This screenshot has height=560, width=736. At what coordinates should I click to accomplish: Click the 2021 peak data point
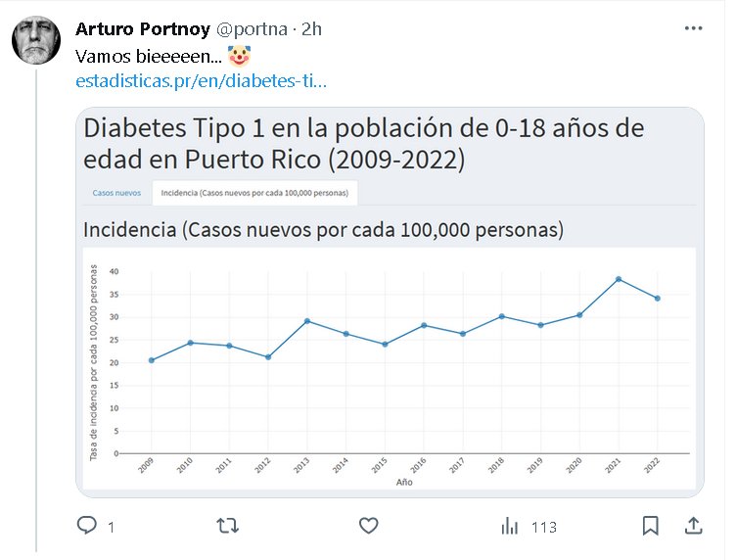pyautogui.click(x=619, y=279)
